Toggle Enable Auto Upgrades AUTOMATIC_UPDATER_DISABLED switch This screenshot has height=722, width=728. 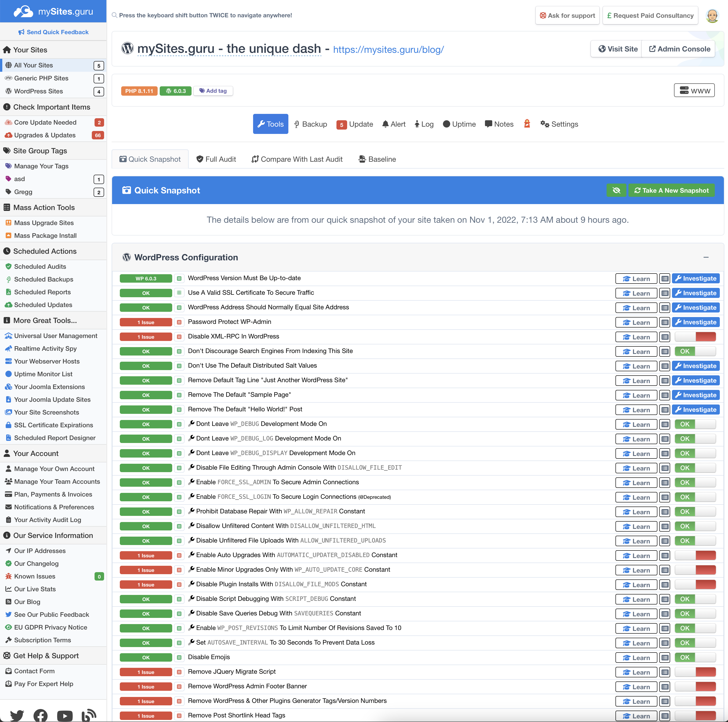coord(695,556)
